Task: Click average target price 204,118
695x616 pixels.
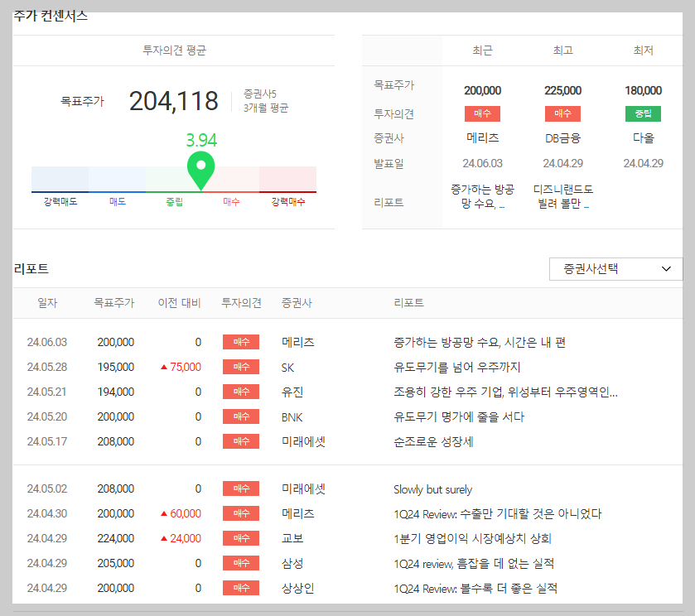Action: pos(173,101)
